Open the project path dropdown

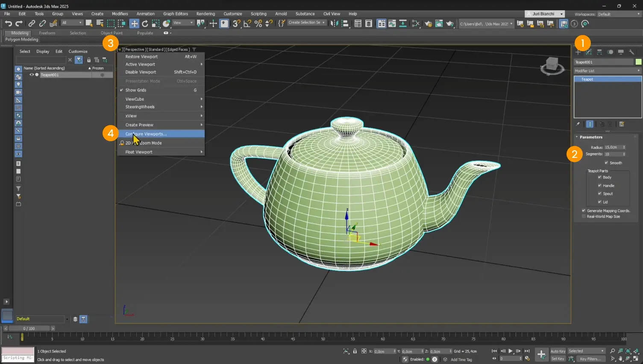[486, 24]
